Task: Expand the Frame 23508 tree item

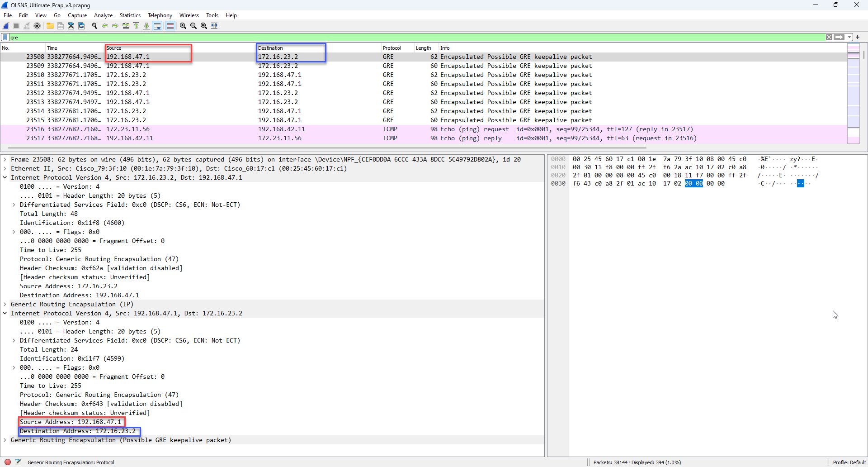Action: coord(5,159)
